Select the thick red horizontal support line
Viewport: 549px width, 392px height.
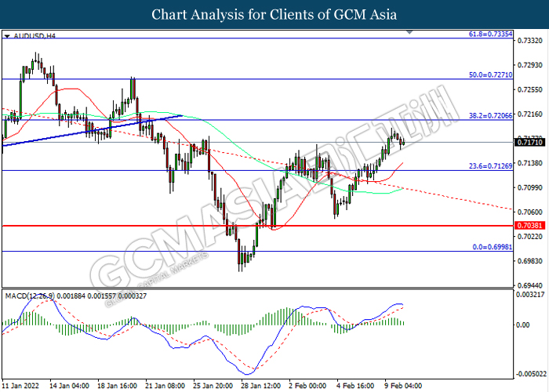click(x=257, y=226)
